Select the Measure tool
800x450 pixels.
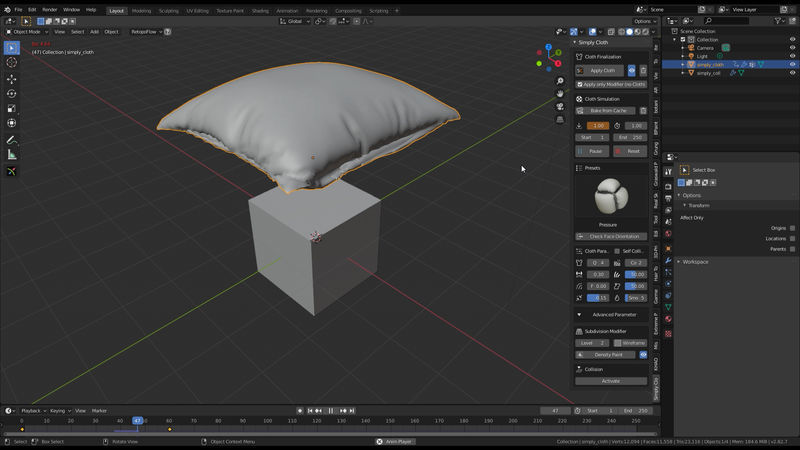11,155
